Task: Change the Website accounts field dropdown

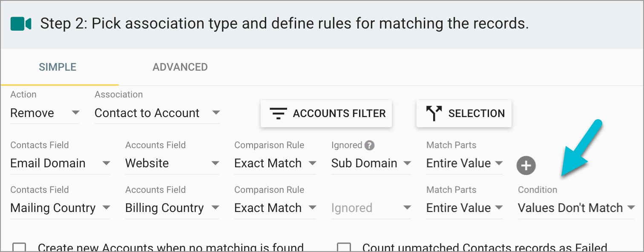Action: (x=172, y=163)
